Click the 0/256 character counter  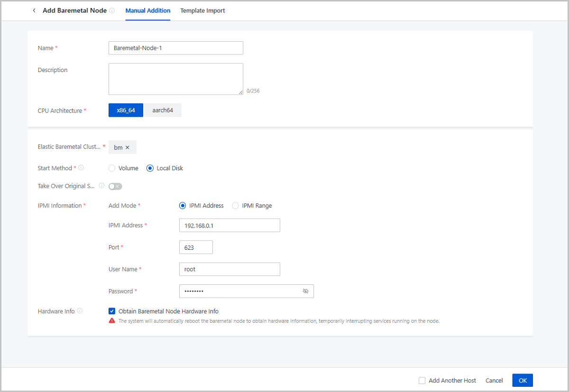253,91
